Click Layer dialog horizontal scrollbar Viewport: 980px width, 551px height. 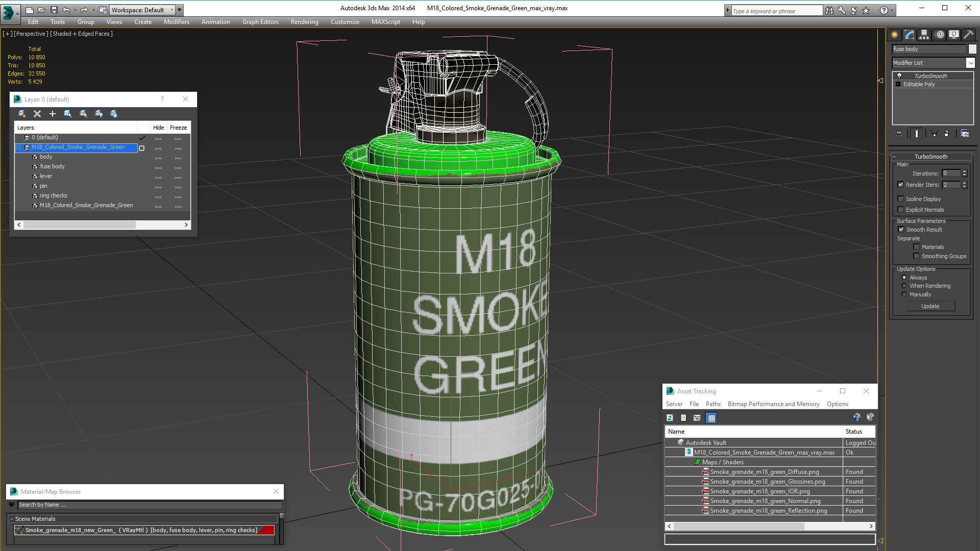[x=103, y=224]
